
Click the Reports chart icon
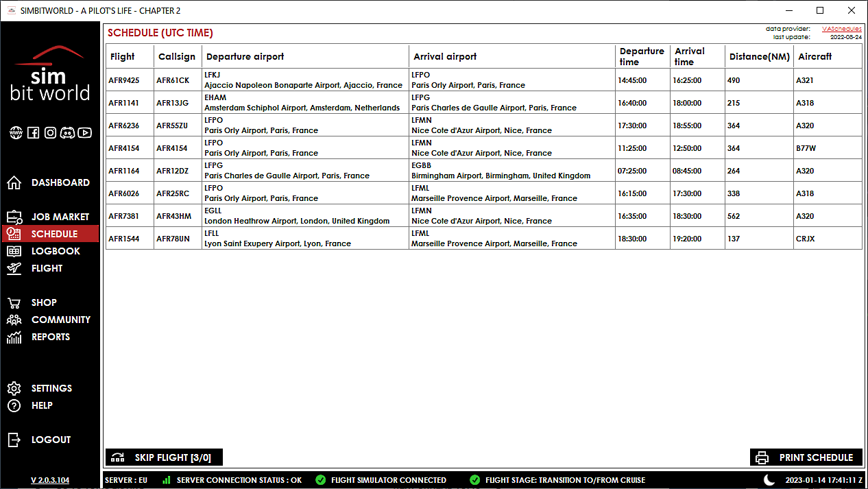[x=14, y=337]
